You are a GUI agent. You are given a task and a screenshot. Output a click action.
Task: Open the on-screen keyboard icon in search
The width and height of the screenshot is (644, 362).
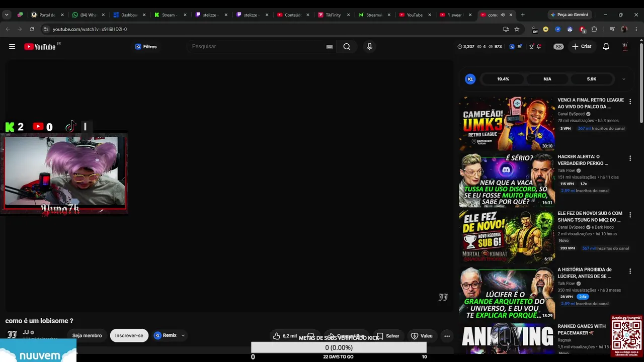[330, 47]
